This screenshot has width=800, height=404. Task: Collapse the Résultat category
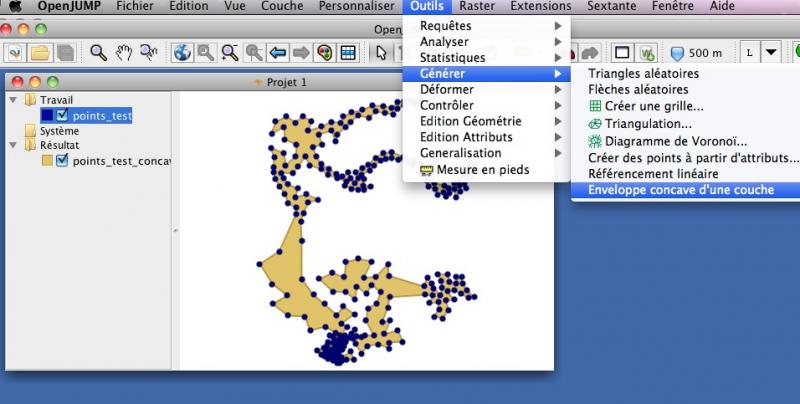(12, 145)
